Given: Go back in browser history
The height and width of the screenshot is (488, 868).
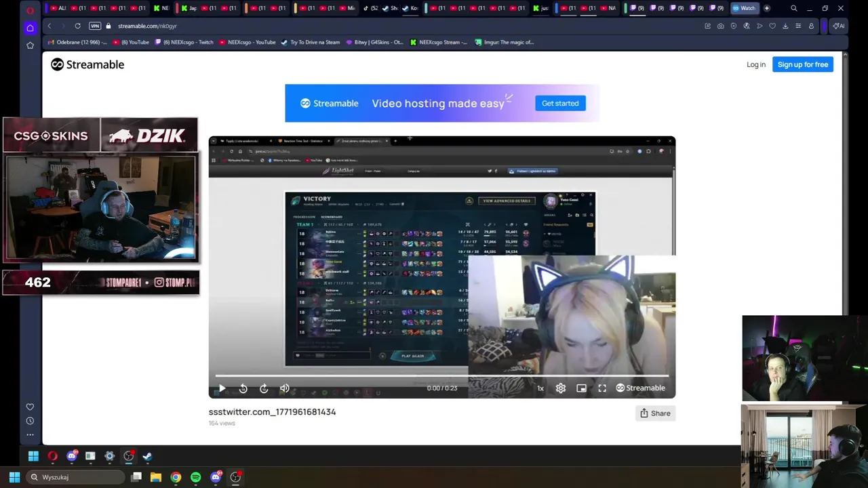Looking at the screenshot, I should coord(50,26).
